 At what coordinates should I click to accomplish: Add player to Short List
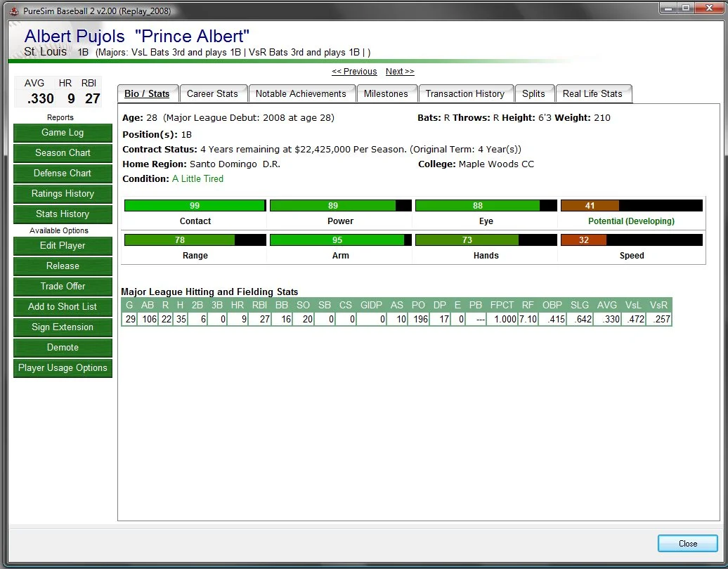coord(63,307)
